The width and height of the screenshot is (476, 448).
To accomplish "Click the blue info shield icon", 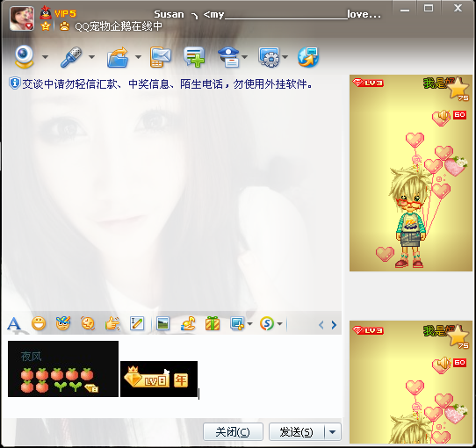I will click(x=15, y=83).
